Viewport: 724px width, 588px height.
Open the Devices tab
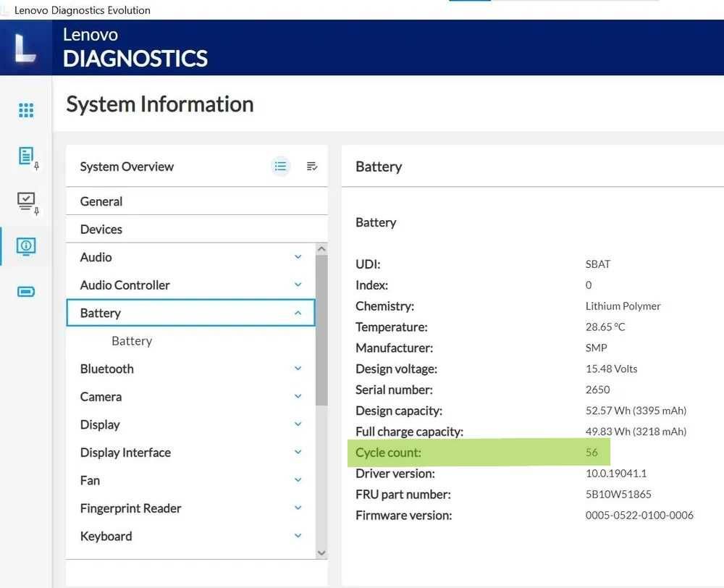(x=197, y=229)
